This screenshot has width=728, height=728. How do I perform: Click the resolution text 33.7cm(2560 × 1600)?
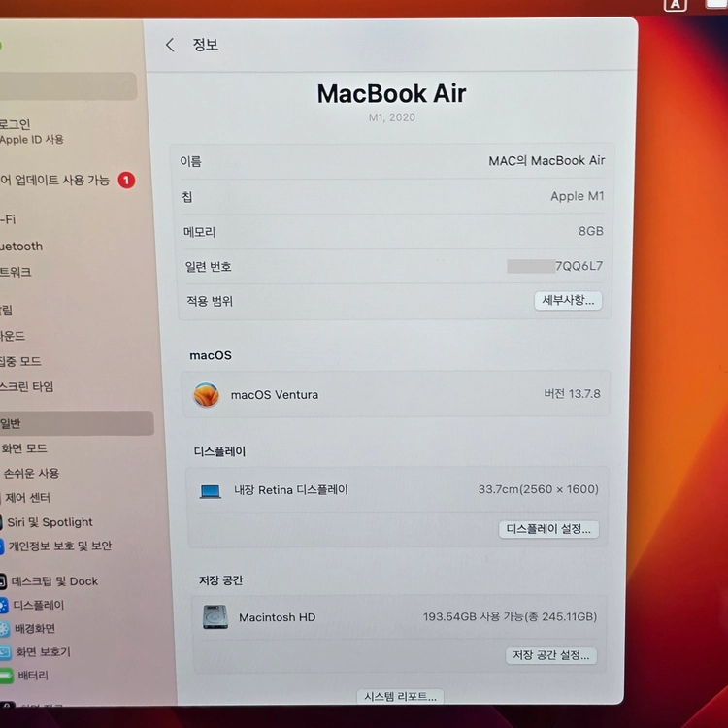coord(538,489)
